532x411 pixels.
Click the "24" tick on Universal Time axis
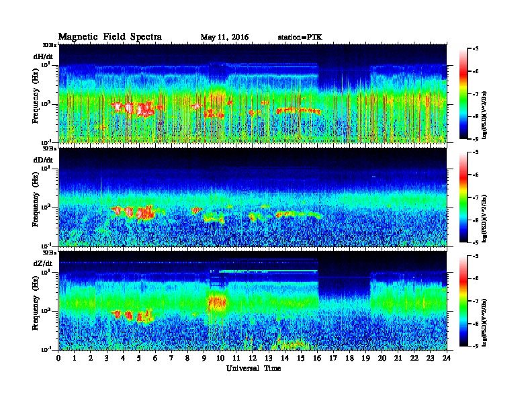pyautogui.click(x=447, y=358)
